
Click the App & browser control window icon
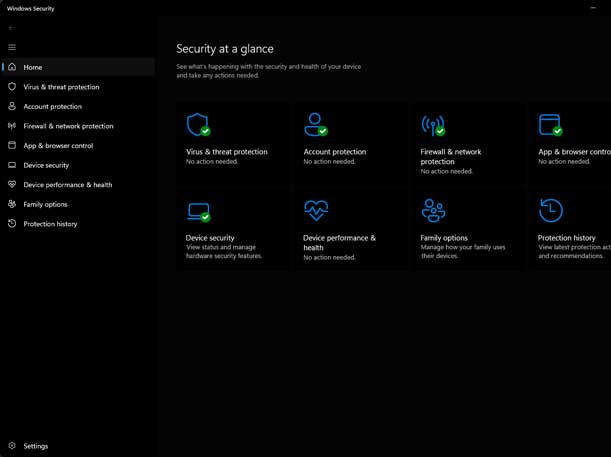549,124
